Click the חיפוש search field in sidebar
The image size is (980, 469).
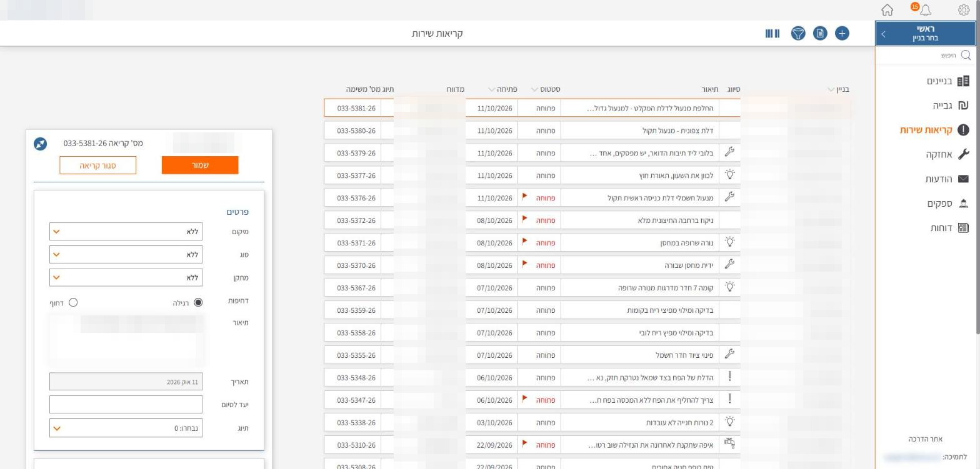[925, 55]
